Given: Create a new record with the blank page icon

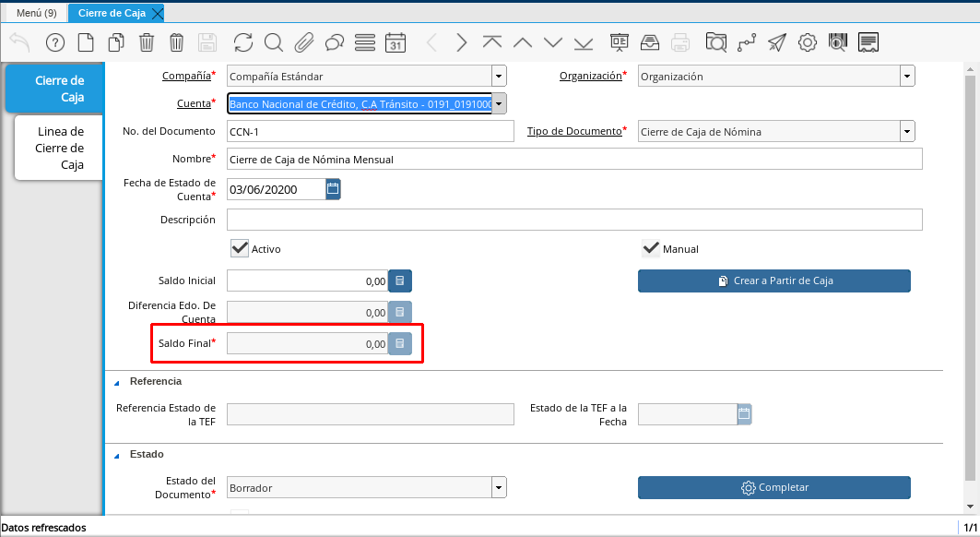Looking at the screenshot, I should 85,42.
